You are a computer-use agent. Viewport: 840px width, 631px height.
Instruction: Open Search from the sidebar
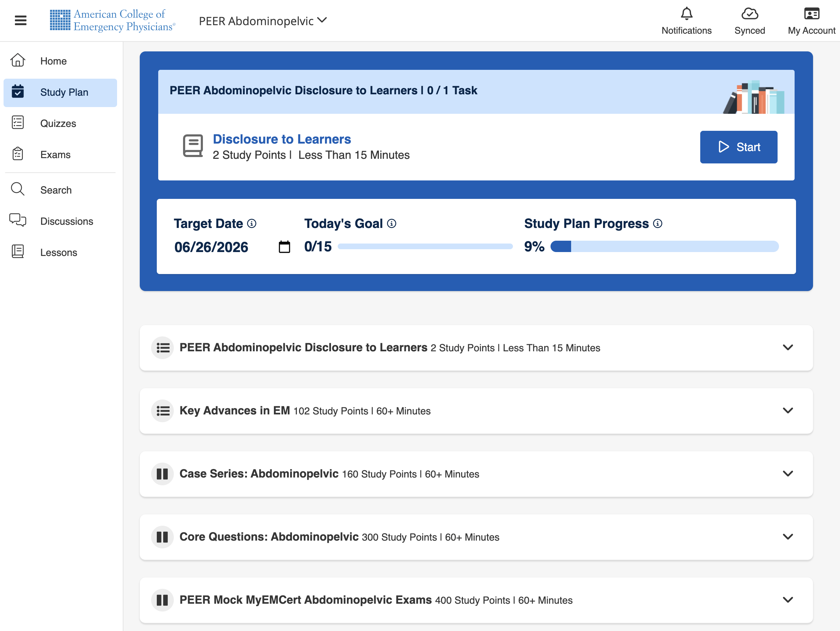[60, 190]
